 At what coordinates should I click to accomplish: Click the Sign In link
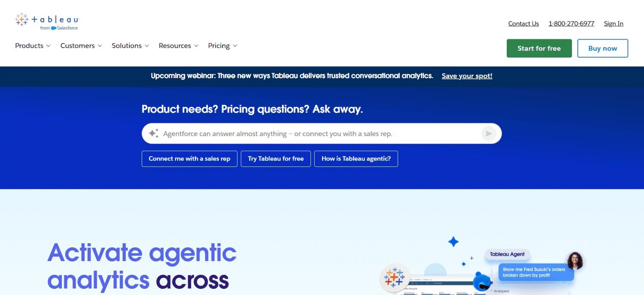pos(613,24)
